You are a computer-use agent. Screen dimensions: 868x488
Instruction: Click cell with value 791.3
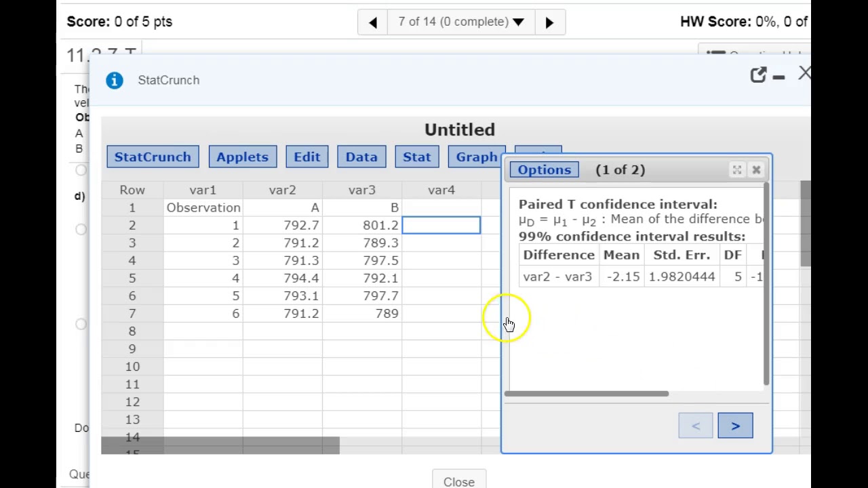click(282, 260)
